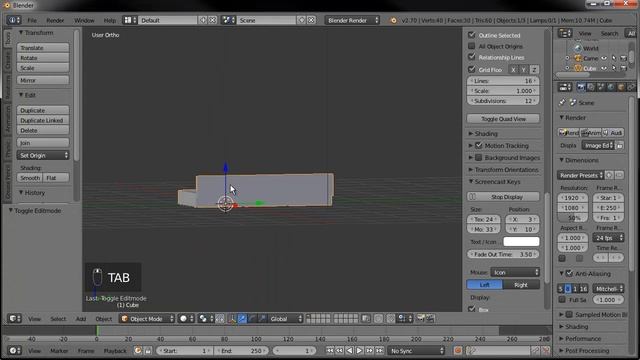This screenshot has height=360, width=640.
Task: Open the Outliner editor type icon
Action: tap(565, 33)
